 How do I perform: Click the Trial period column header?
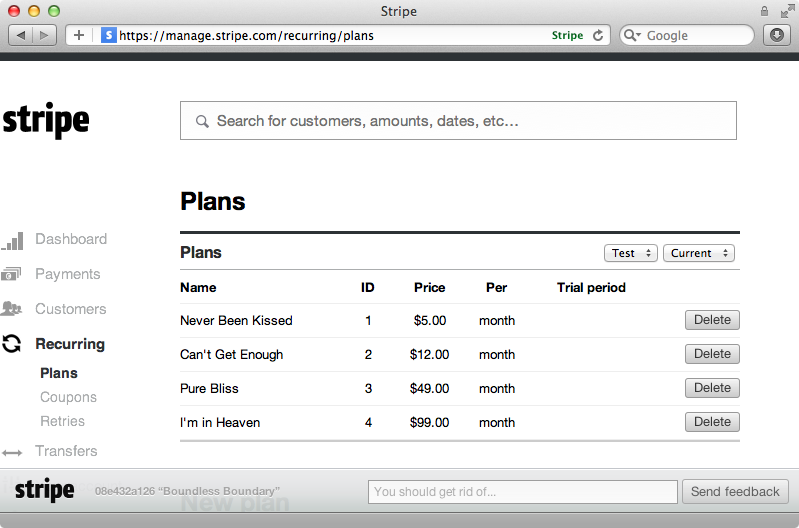point(591,287)
